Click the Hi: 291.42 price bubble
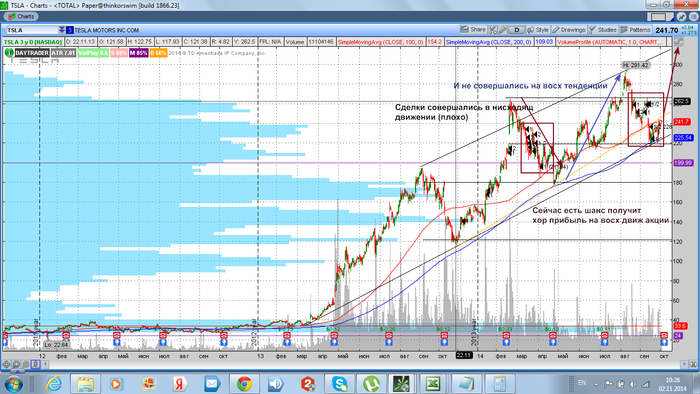700x394 pixels. point(636,65)
